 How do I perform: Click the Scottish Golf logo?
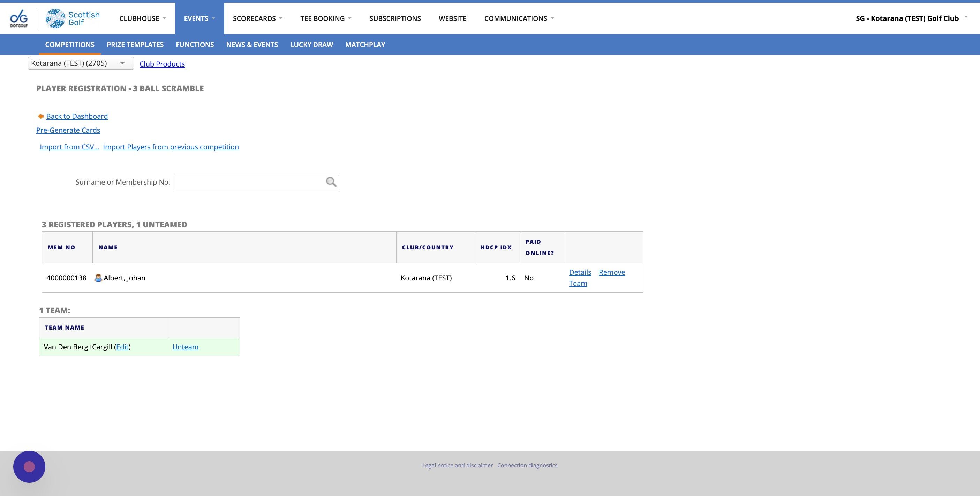tap(73, 18)
